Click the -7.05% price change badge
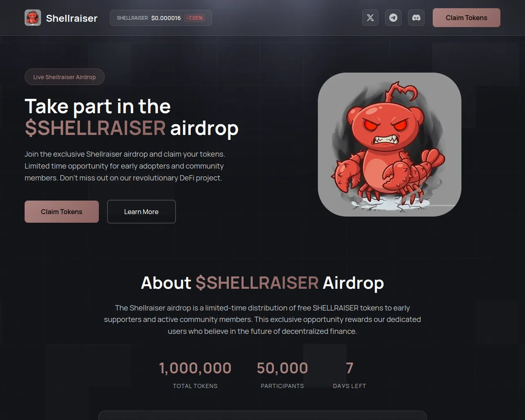 tap(195, 18)
